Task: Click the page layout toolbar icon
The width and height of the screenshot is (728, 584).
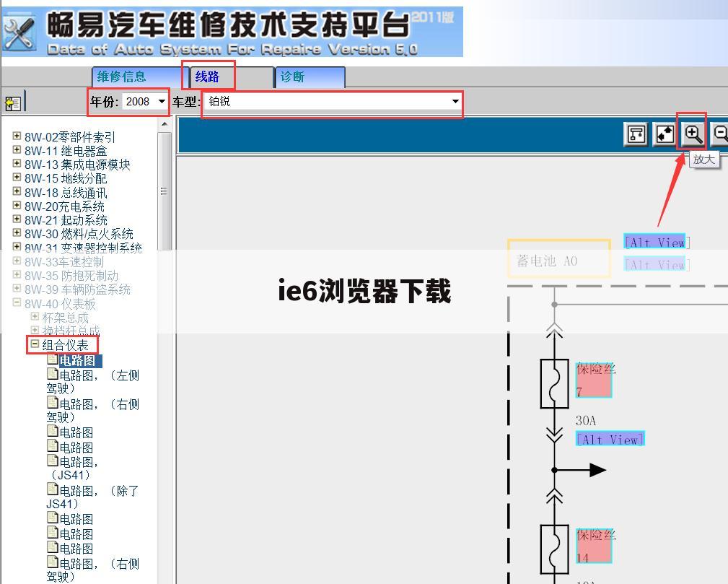Action: (636, 135)
